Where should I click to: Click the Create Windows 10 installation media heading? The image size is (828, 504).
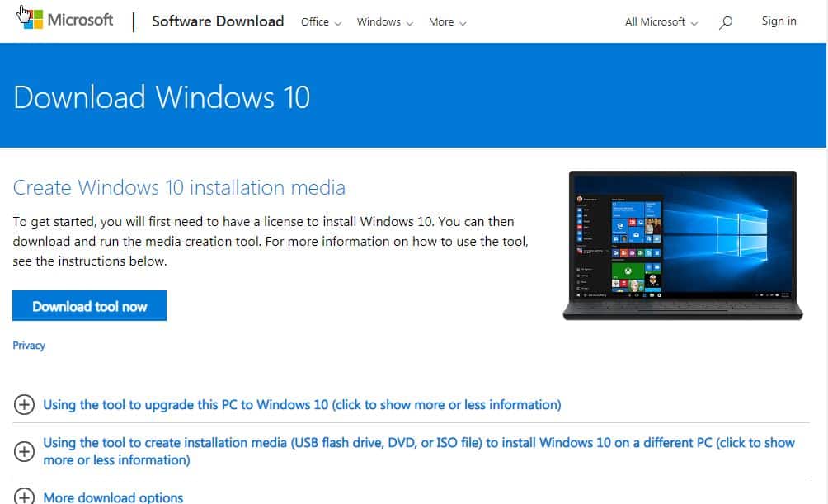pyautogui.click(x=179, y=187)
